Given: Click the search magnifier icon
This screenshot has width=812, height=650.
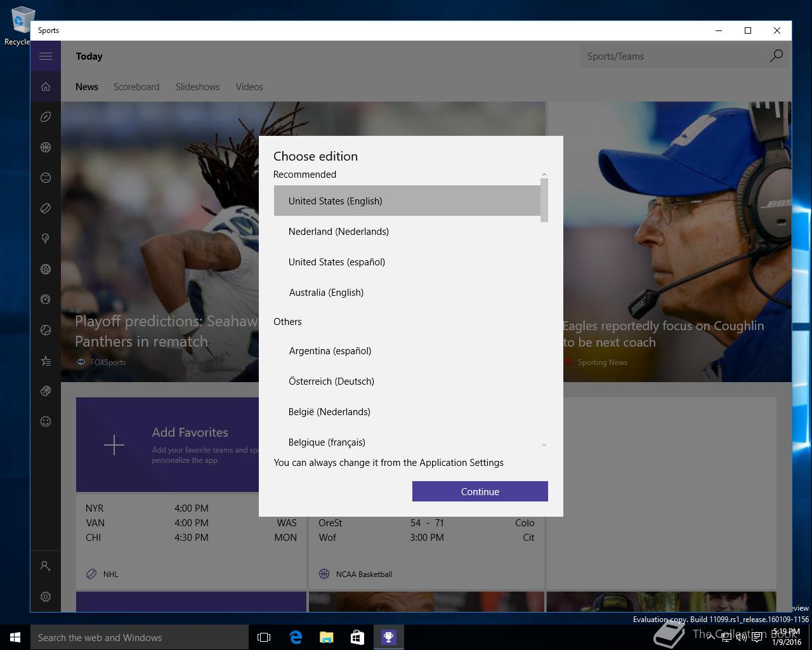Looking at the screenshot, I should coord(776,56).
